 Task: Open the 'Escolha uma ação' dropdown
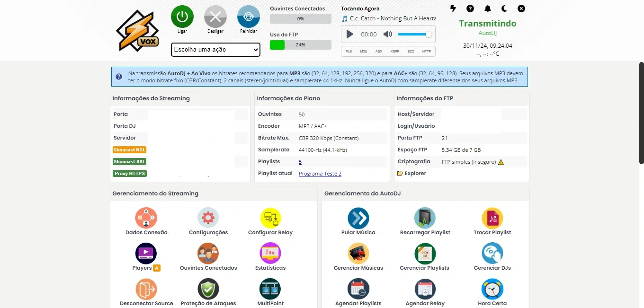(215, 49)
